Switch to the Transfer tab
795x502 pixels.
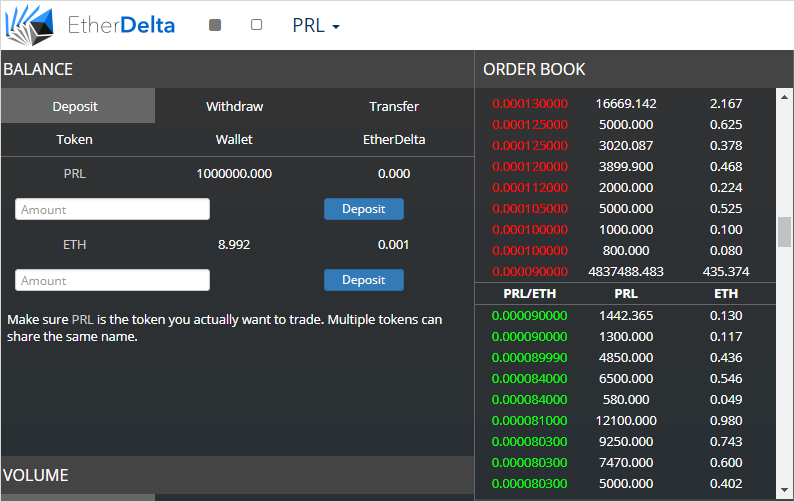(394, 106)
